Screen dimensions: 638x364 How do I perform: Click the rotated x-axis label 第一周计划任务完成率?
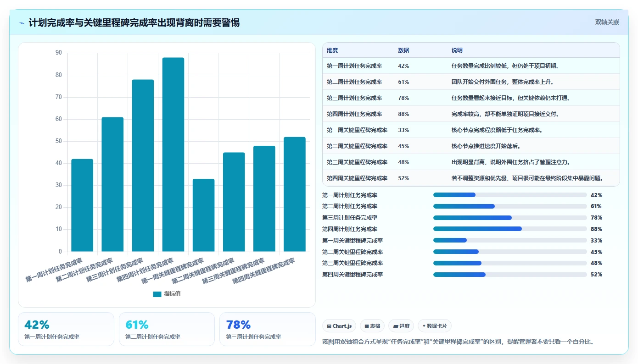point(54,270)
